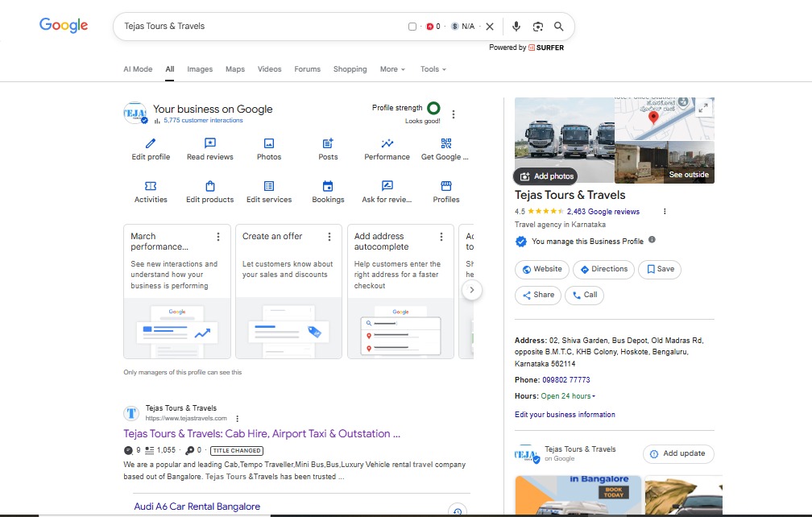Open phone number 099802 77773 link
The image size is (812, 517).
point(566,380)
